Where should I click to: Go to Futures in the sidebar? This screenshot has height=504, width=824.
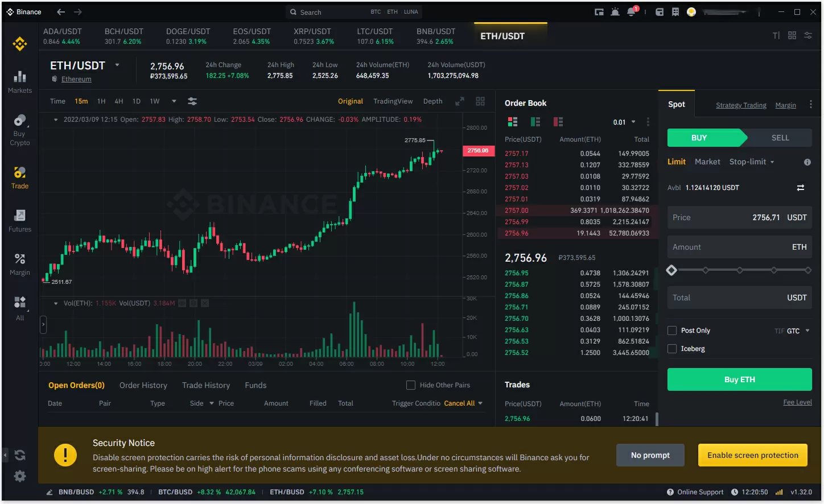click(20, 221)
